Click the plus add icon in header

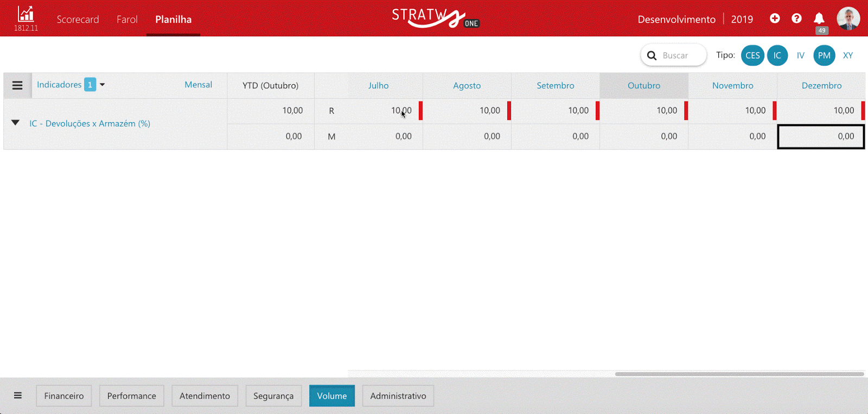coord(775,18)
